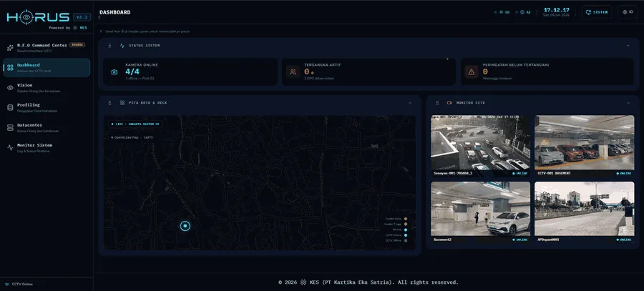Click the Kamera Online camera icon
The width and height of the screenshot is (644, 291).
[x=114, y=71]
